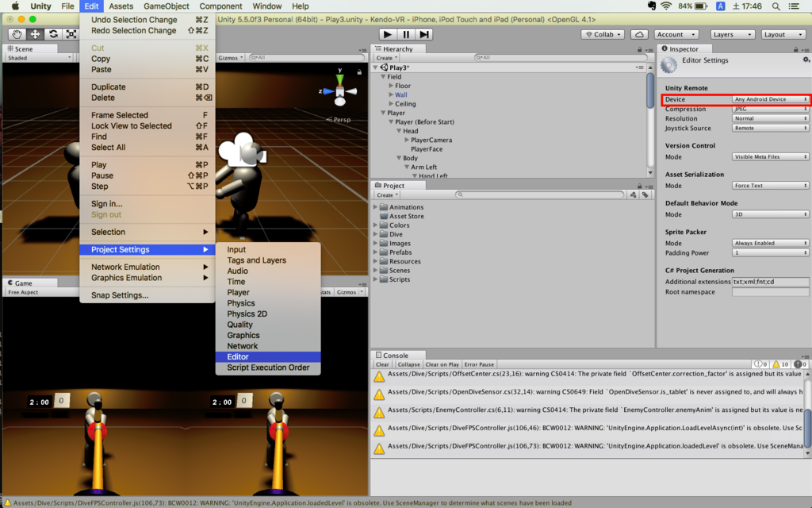812x508 pixels.
Task: Select the Hand tool in toolbar
Action: [17, 34]
